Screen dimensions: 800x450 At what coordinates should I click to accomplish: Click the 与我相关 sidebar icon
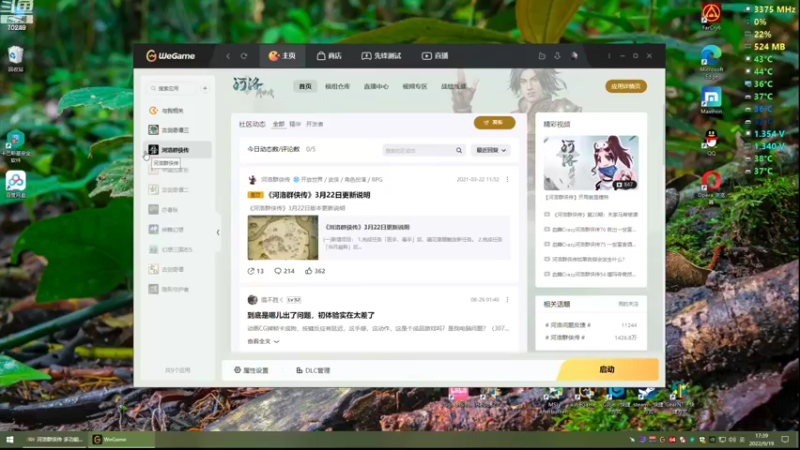coord(153,110)
